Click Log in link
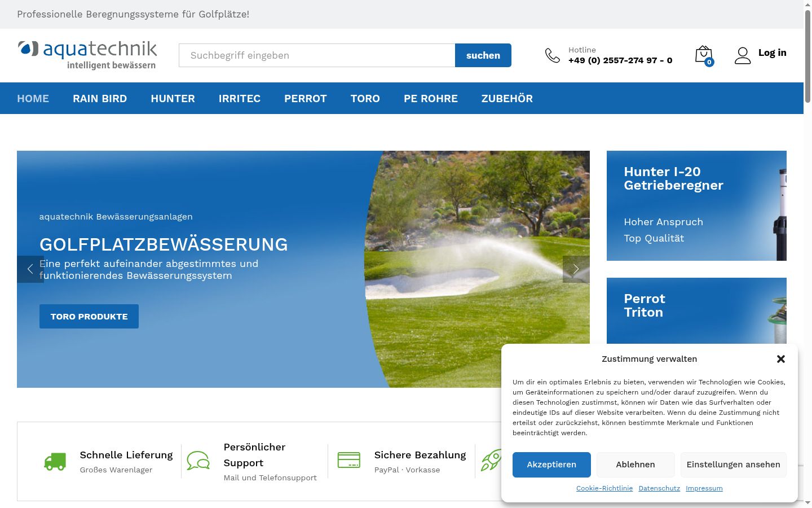The width and height of the screenshot is (812, 508). pyautogui.click(x=772, y=52)
